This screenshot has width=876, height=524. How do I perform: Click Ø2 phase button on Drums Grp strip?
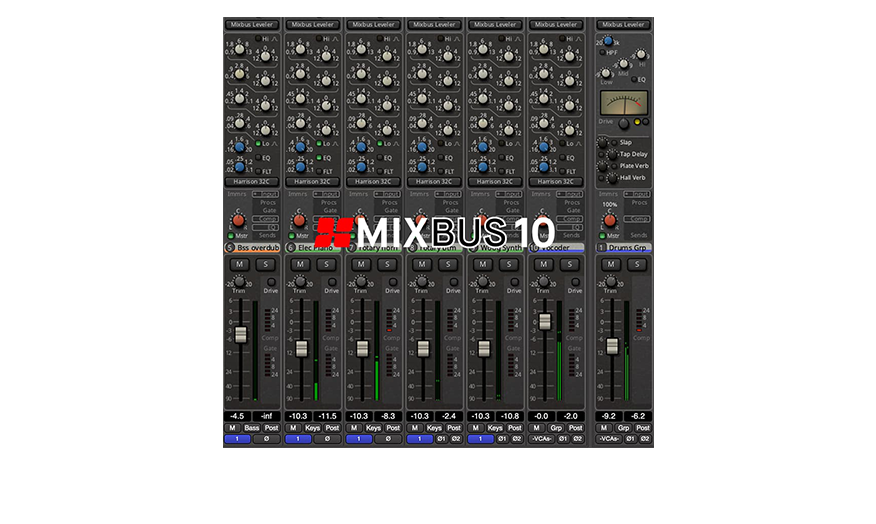click(645, 439)
